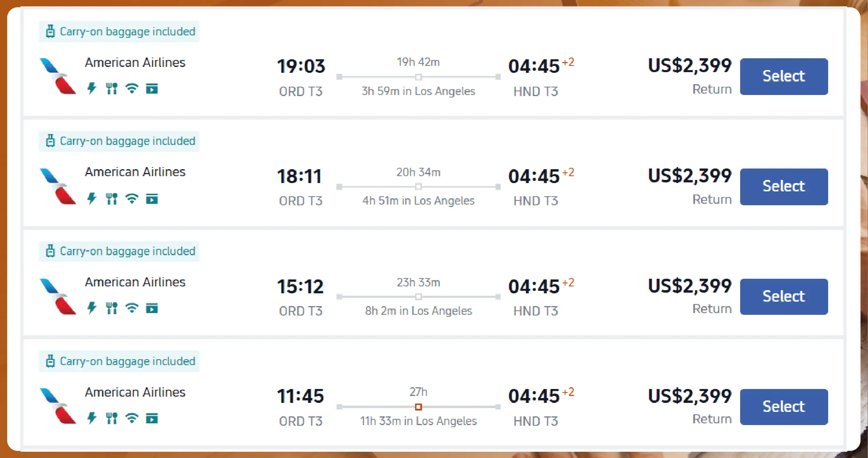Click Wi-Fi icon on 15:12 flight
The width and height of the screenshot is (868, 458).
pyautogui.click(x=132, y=308)
